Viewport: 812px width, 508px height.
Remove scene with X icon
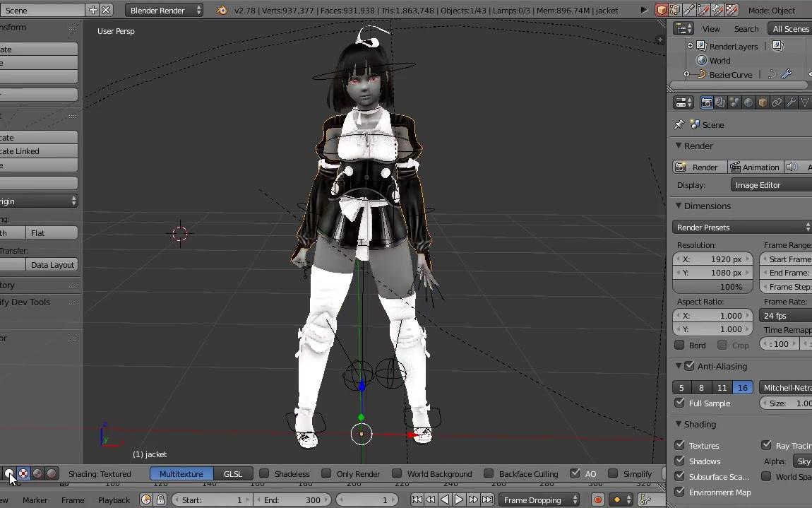pyautogui.click(x=106, y=10)
